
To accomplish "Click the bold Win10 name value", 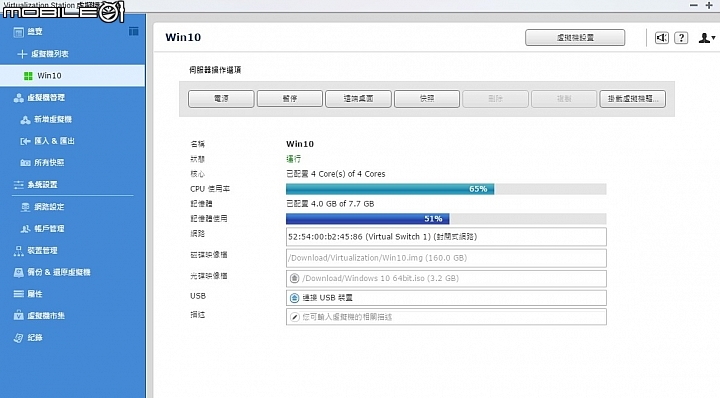I will (x=300, y=144).
